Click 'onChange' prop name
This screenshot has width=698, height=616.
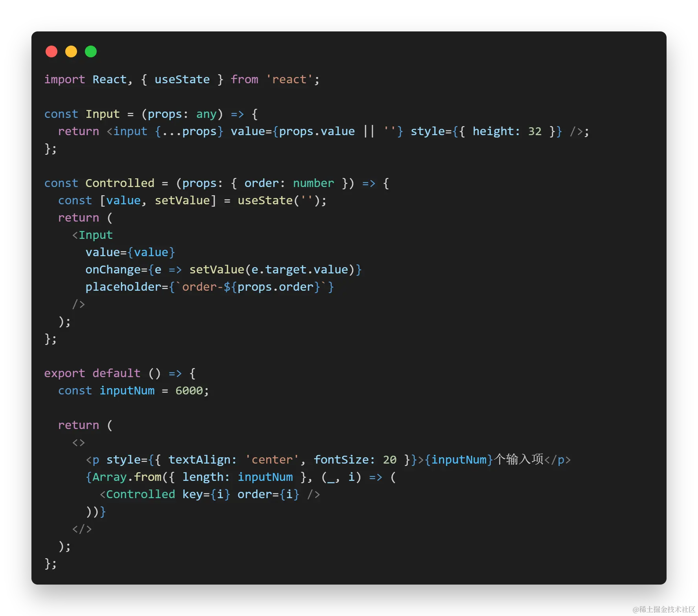pyautogui.click(x=113, y=269)
